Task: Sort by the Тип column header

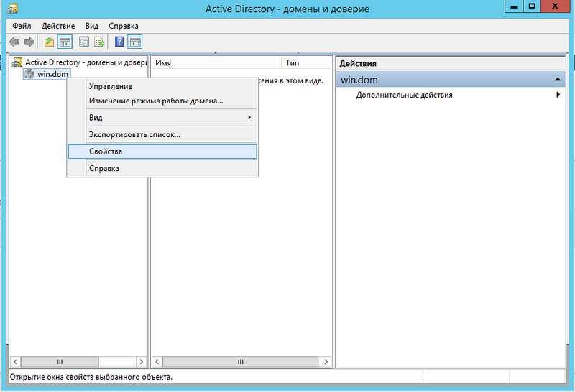Action: (x=307, y=63)
